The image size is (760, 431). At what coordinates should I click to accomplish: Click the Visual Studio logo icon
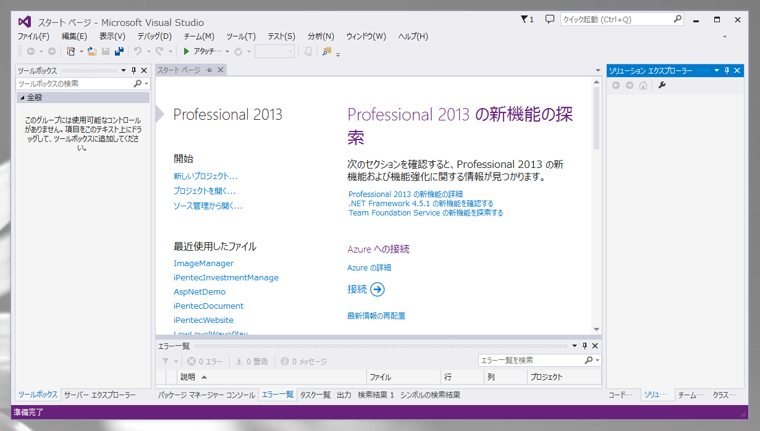coord(24,22)
